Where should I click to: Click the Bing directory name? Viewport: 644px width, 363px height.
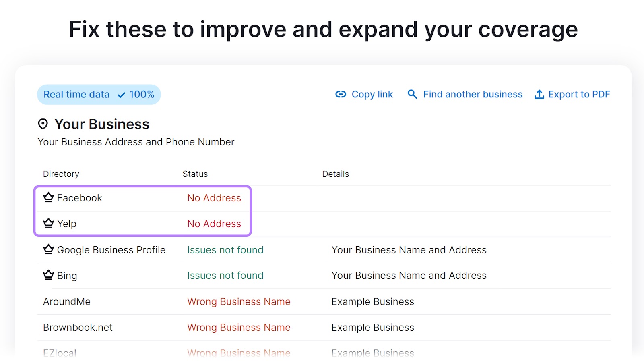click(67, 276)
